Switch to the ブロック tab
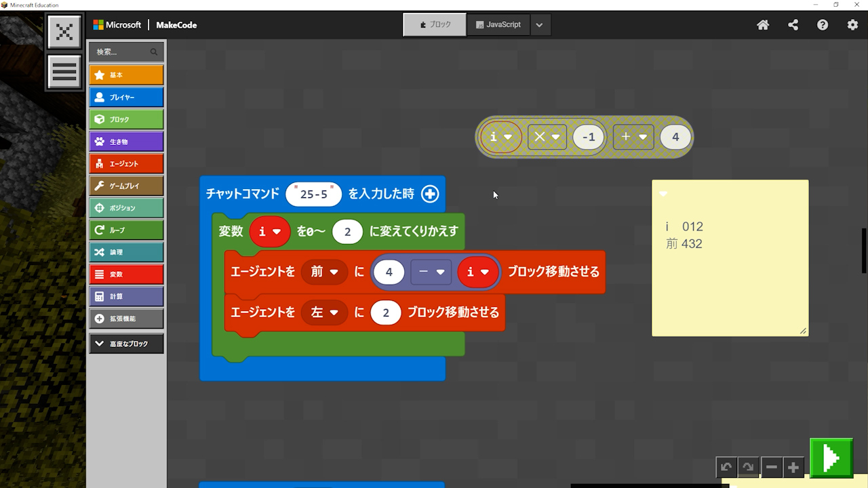 (x=435, y=24)
